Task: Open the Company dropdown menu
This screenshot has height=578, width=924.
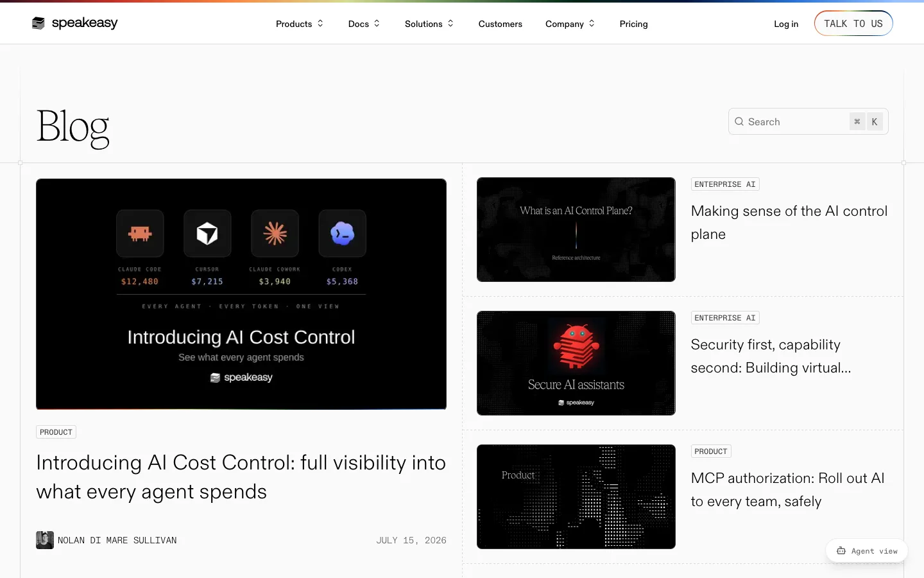Action: coord(570,24)
